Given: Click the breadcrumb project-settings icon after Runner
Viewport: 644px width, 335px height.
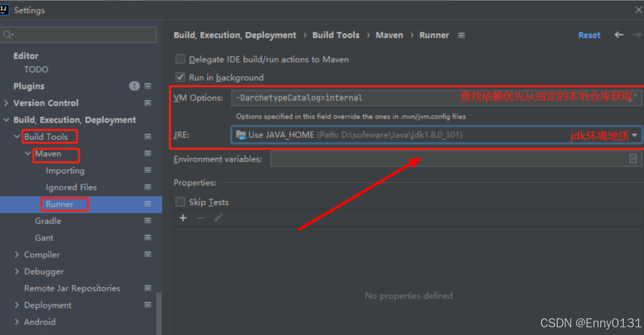Looking at the screenshot, I should click(461, 35).
